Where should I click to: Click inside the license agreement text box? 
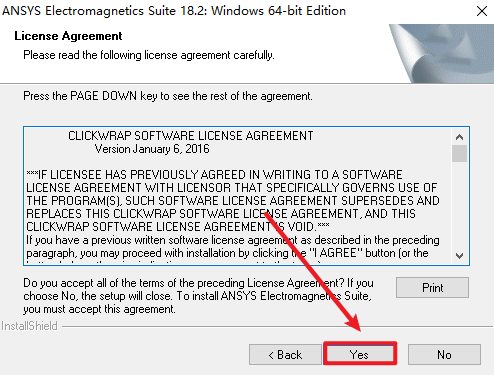coord(239,196)
